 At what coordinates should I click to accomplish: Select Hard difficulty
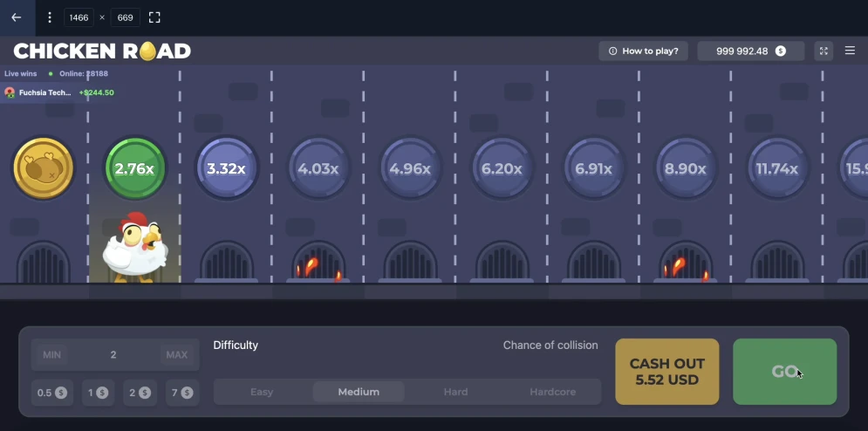click(x=455, y=392)
